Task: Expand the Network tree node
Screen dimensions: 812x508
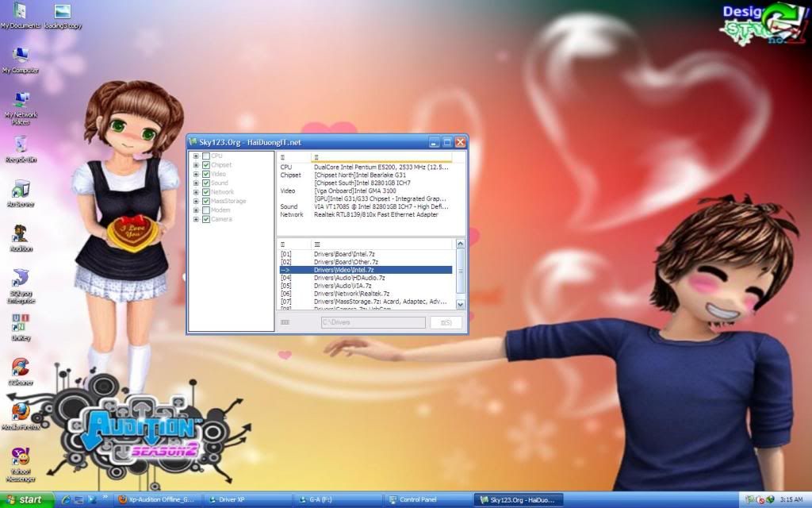Action: (x=196, y=192)
